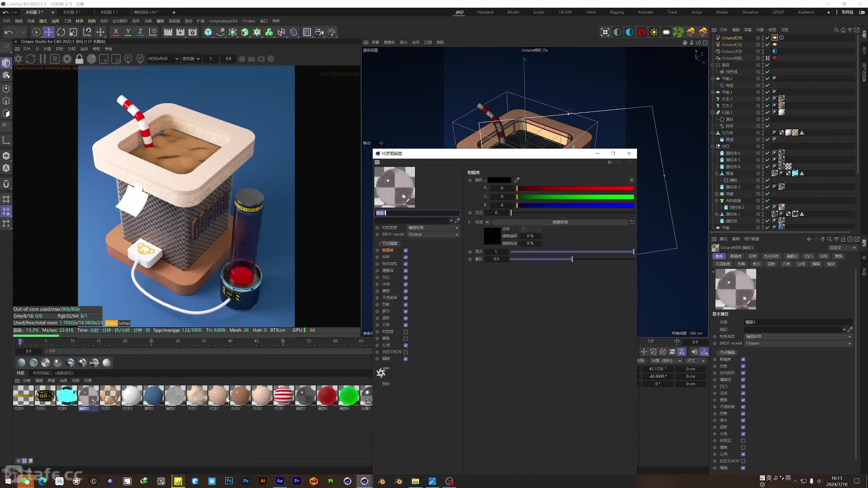The image size is (868, 488).
Task: Add a cube primitive from toolbar
Action: (x=208, y=32)
